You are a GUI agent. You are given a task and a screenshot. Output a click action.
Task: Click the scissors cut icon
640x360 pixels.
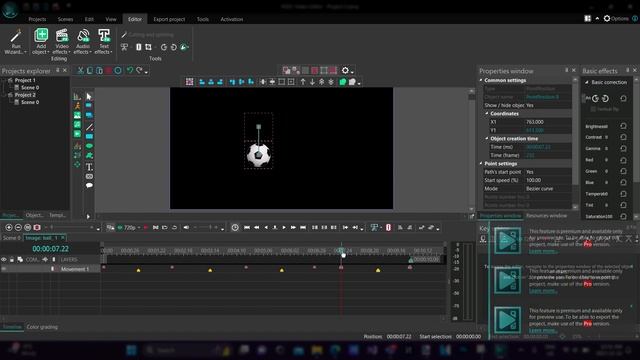tap(80, 70)
